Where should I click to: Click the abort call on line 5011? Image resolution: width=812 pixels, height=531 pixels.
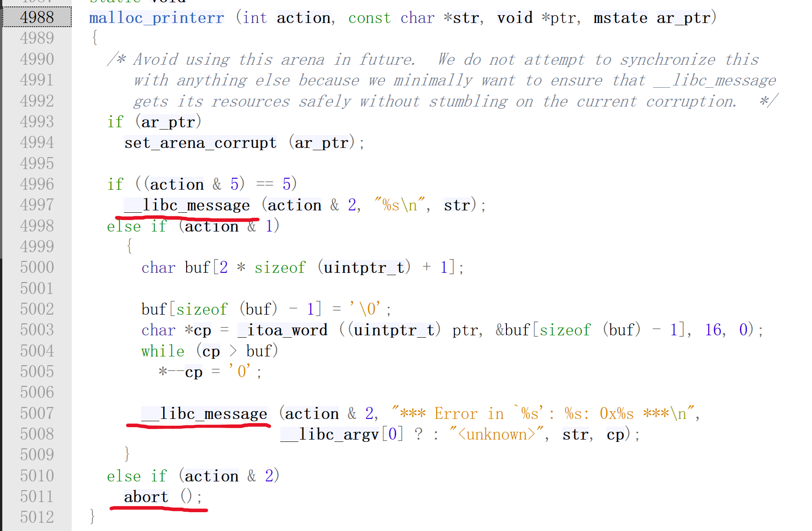[x=146, y=497]
